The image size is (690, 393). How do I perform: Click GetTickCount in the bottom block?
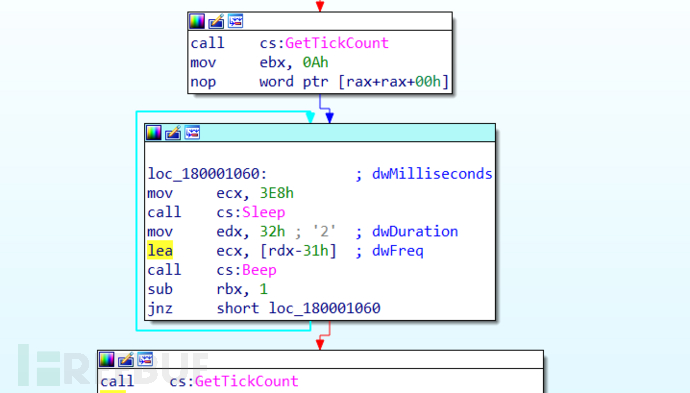coord(246,381)
